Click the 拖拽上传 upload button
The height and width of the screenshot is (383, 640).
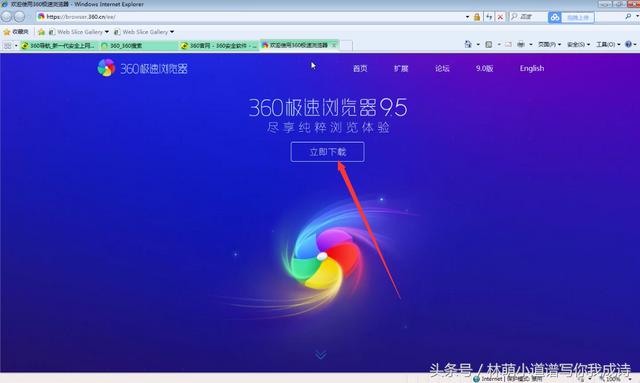click(578, 17)
